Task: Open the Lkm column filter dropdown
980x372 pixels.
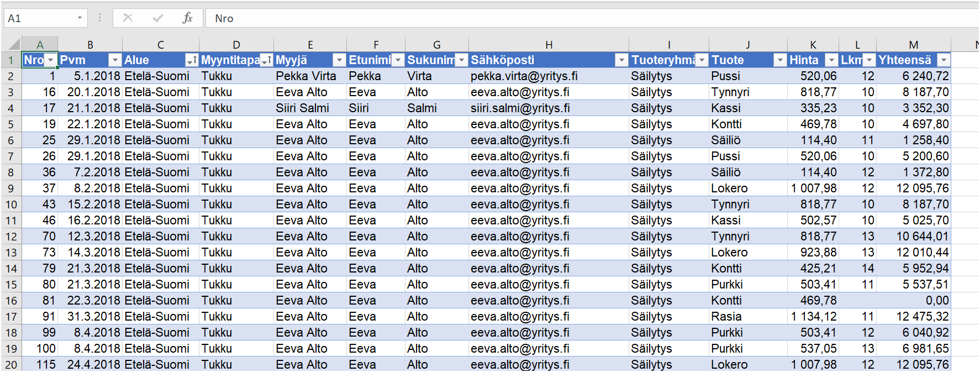Action: click(x=869, y=60)
